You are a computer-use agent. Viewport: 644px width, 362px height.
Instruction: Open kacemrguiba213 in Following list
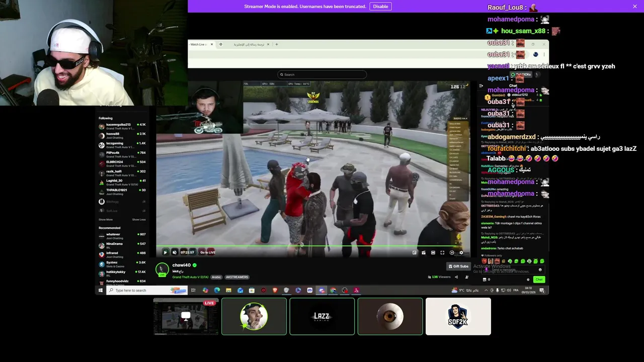click(122, 126)
